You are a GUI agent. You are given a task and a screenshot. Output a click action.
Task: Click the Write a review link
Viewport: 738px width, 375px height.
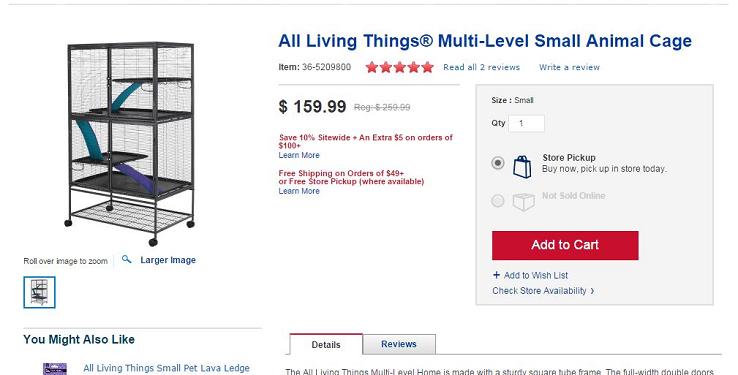click(x=570, y=67)
